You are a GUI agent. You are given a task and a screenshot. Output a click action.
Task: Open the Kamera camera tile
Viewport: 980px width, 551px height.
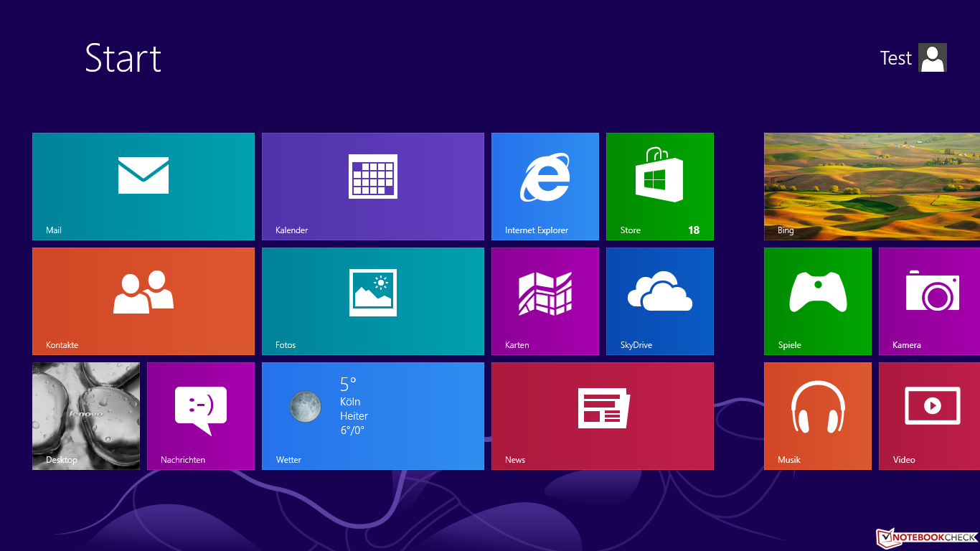[x=930, y=301]
